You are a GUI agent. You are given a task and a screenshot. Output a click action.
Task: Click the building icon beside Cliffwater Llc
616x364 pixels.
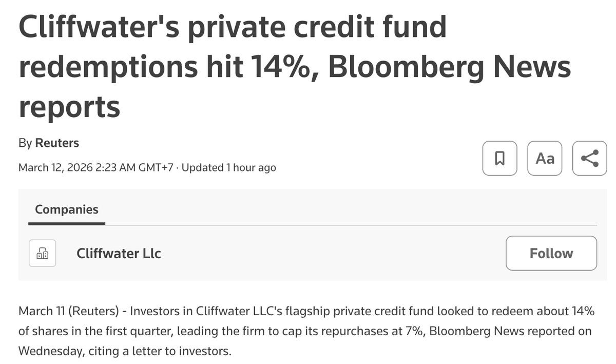43,253
